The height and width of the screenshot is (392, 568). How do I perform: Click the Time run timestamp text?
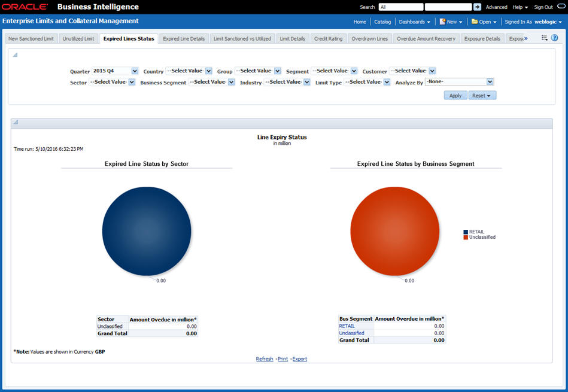pos(48,149)
